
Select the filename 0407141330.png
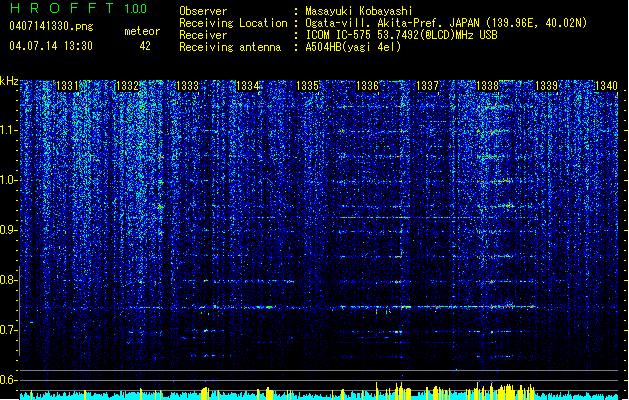pos(51,26)
